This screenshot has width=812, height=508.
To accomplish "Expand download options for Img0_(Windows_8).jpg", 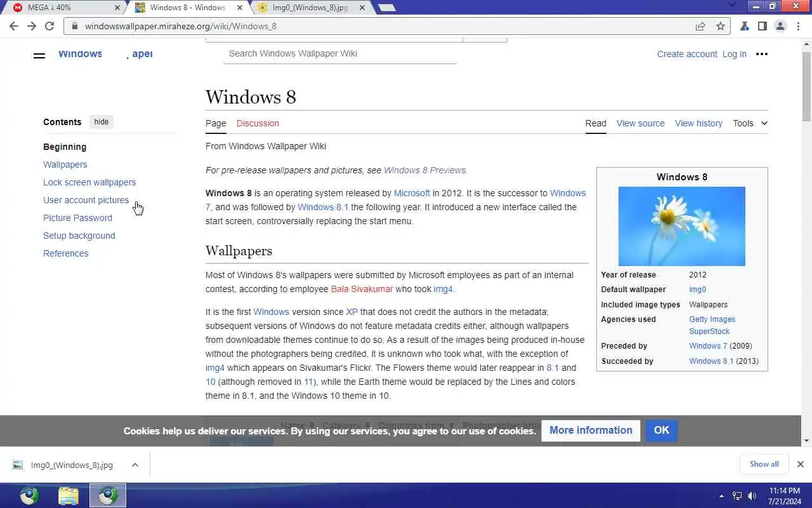I will pos(135,465).
